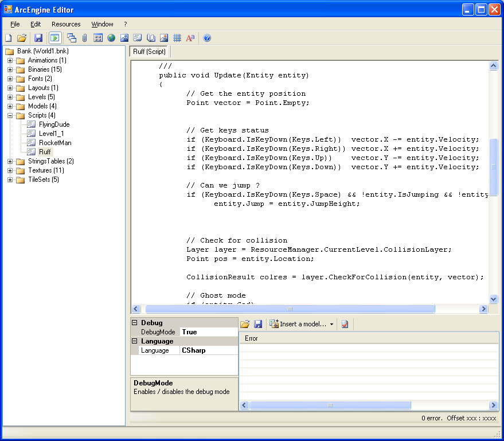
Task: Click the DebugMode True value field
Action: pyautogui.click(x=209, y=332)
